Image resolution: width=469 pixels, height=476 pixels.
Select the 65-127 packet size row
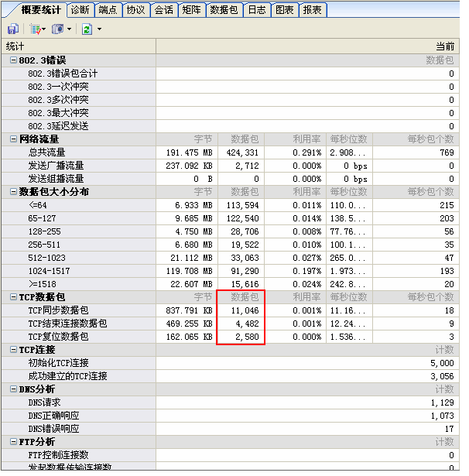(230, 218)
